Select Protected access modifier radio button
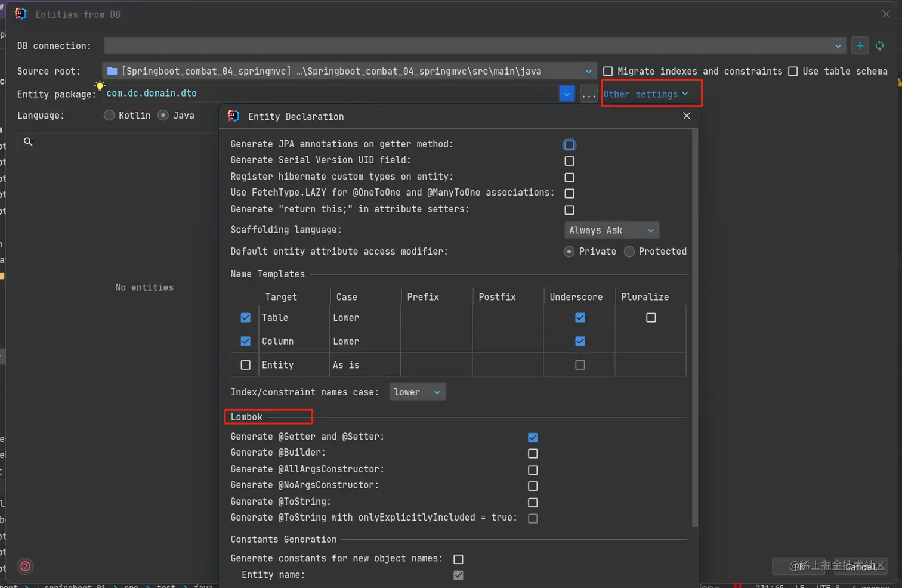The width and height of the screenshot is (902, 588). pyautogui.click(x=629, y=252)
